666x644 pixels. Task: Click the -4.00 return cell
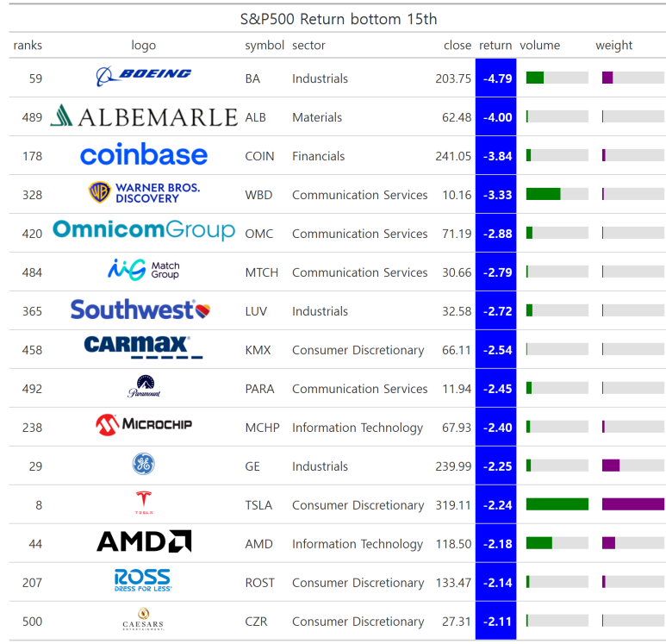495,117
